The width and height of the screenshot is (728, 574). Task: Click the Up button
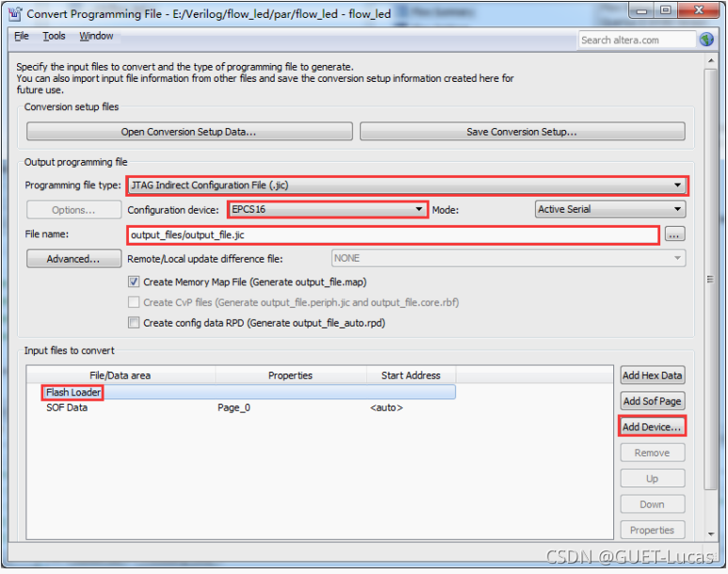(653, 479)
